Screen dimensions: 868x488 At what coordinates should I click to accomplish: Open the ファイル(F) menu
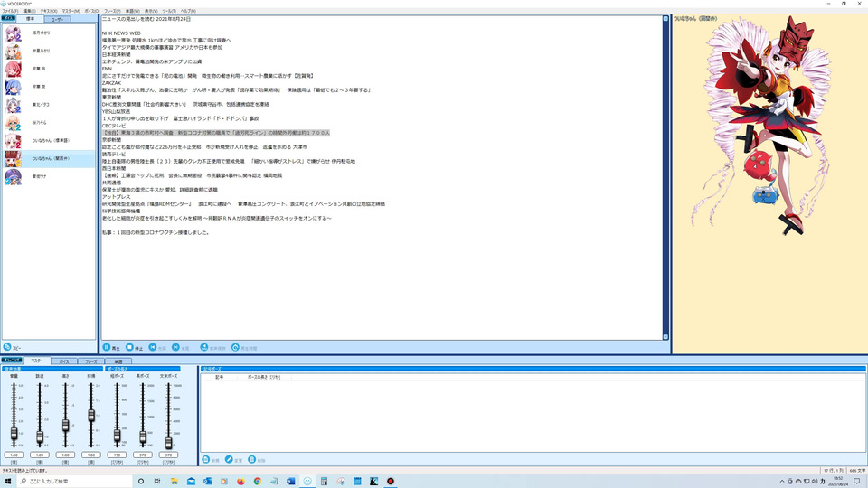(x=10, y=11)
